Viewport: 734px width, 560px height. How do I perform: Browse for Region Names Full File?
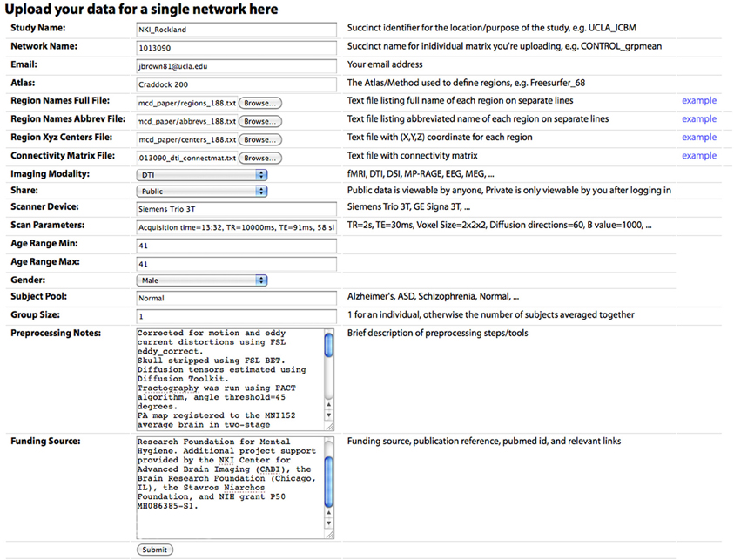coord(260,103)
